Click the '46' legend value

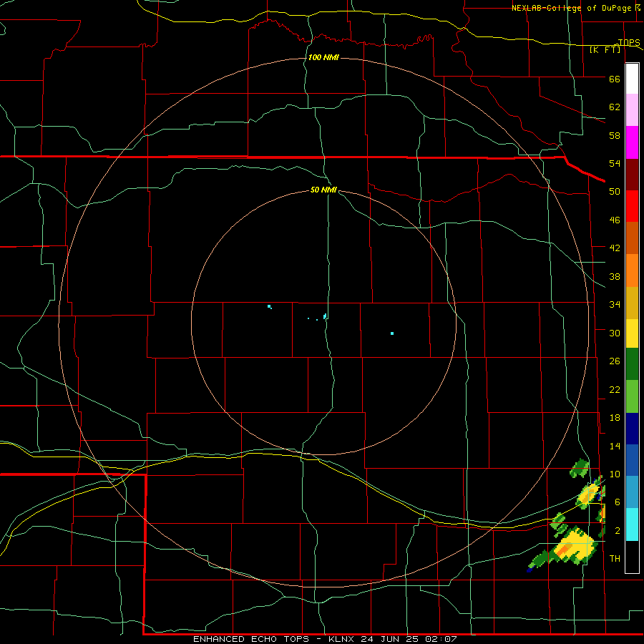tap(615, 220)
